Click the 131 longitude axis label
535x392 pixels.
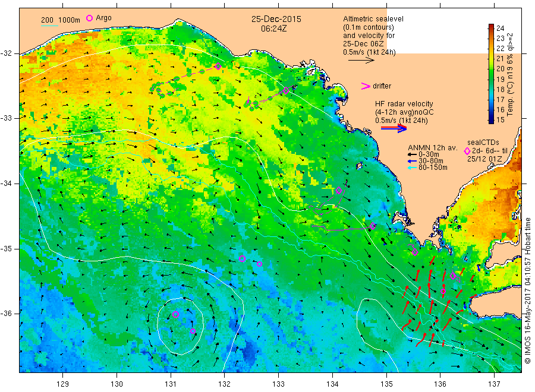point(171,384)
